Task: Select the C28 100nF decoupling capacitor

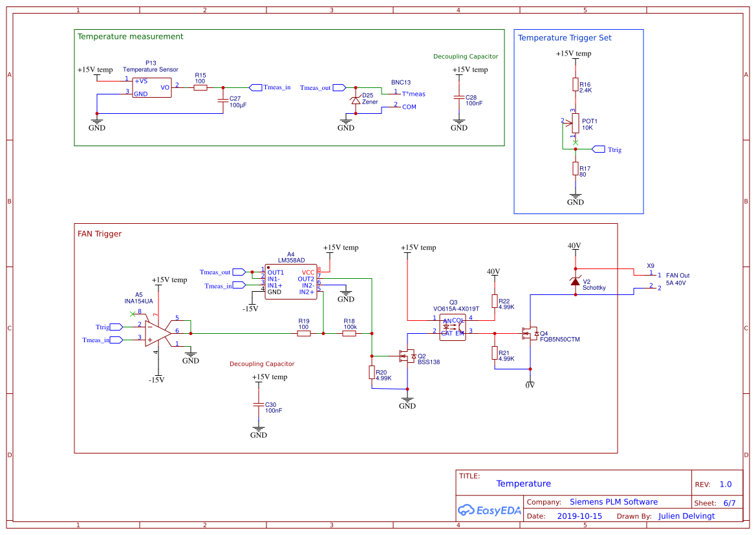Action: tap(459, 98)
